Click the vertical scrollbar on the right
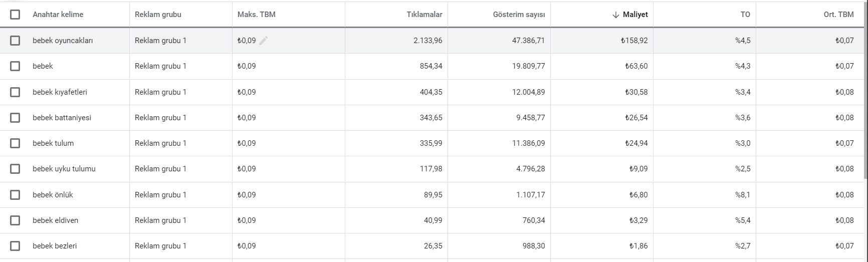The width and height of the screenshot is (868, 262). [865, 90]
